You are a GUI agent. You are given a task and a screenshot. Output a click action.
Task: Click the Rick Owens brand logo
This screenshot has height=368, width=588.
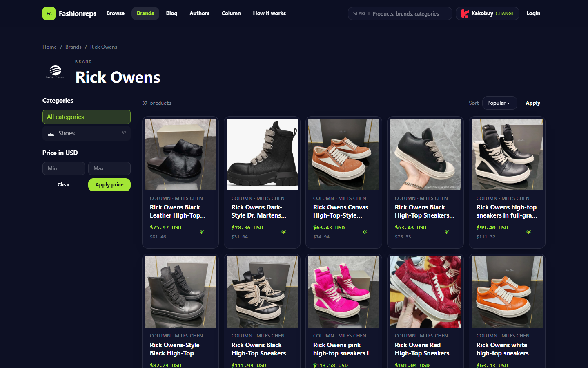pyautogui.click(x=56, y=72)
